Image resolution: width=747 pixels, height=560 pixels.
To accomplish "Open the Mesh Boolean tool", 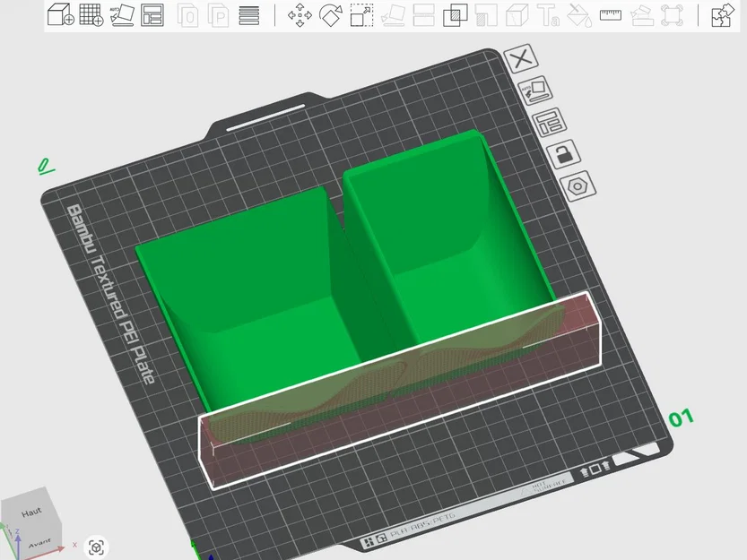I will [456, 14].
